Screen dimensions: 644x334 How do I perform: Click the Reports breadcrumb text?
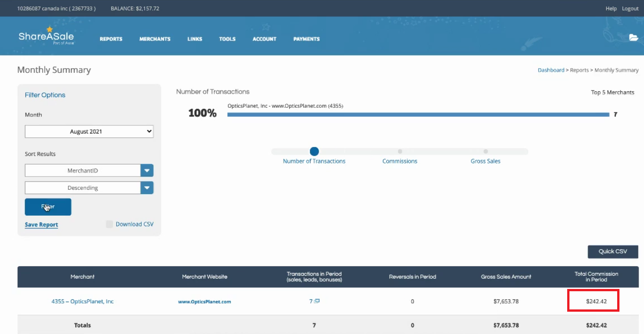click(579, 70)
